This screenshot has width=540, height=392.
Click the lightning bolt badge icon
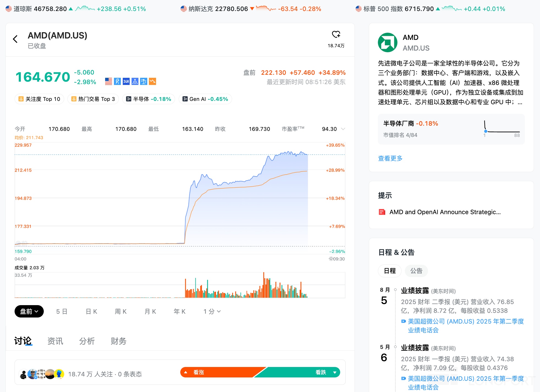(118, 81)
